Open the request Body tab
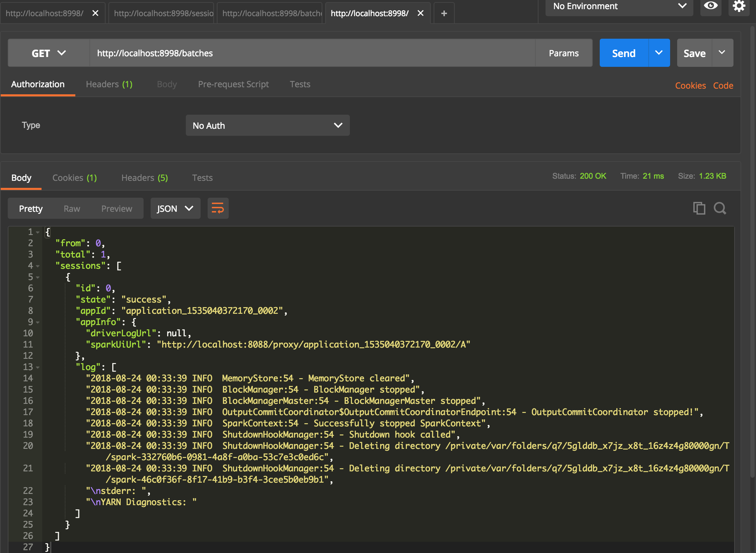This screenshot has height=553, width=756. [167, 84]
